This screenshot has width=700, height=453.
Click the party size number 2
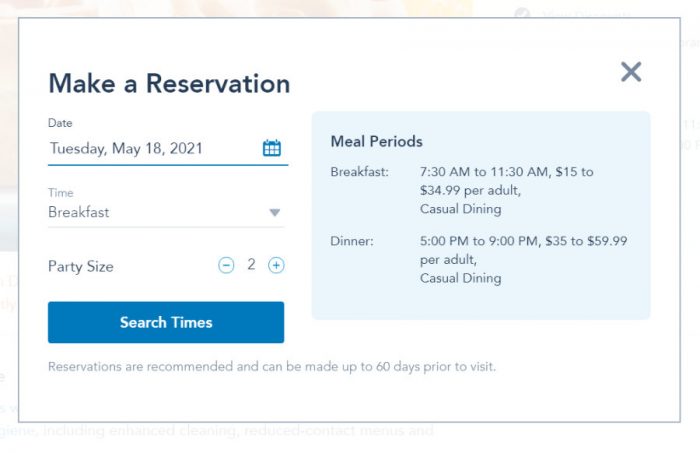tap(251, 265)
